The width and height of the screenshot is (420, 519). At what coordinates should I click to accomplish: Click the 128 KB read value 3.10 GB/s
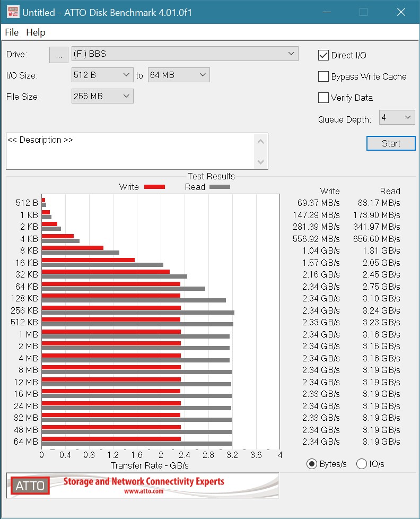click(x=382, y=298)
